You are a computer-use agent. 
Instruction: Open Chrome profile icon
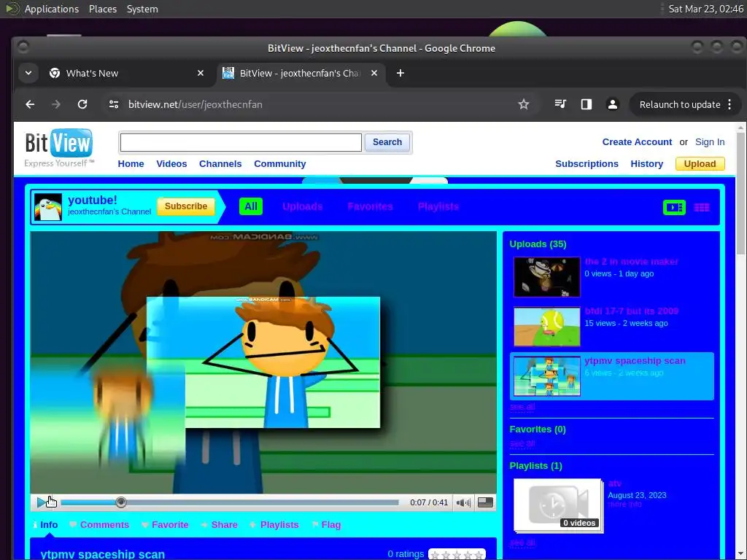click(x=613, y=104)
